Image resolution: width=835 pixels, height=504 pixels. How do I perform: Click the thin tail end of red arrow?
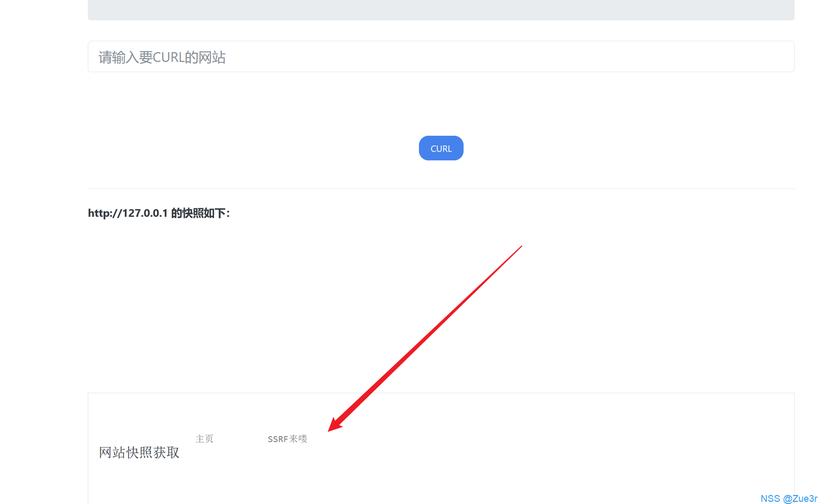coord(520,247)
